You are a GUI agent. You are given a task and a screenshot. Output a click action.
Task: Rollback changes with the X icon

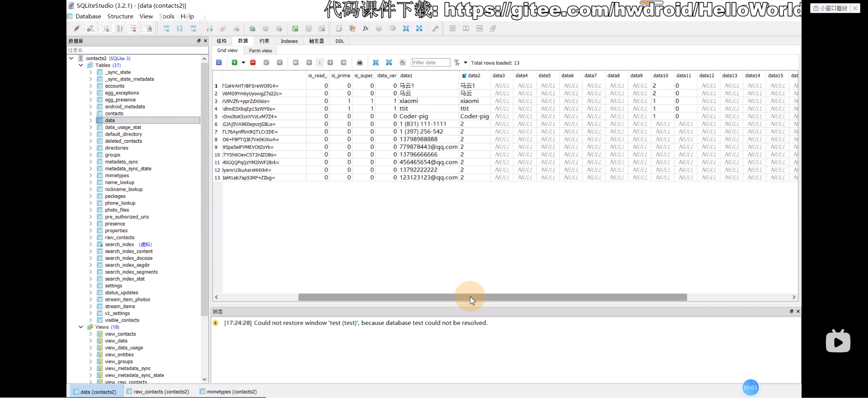(x=280, y=62)
